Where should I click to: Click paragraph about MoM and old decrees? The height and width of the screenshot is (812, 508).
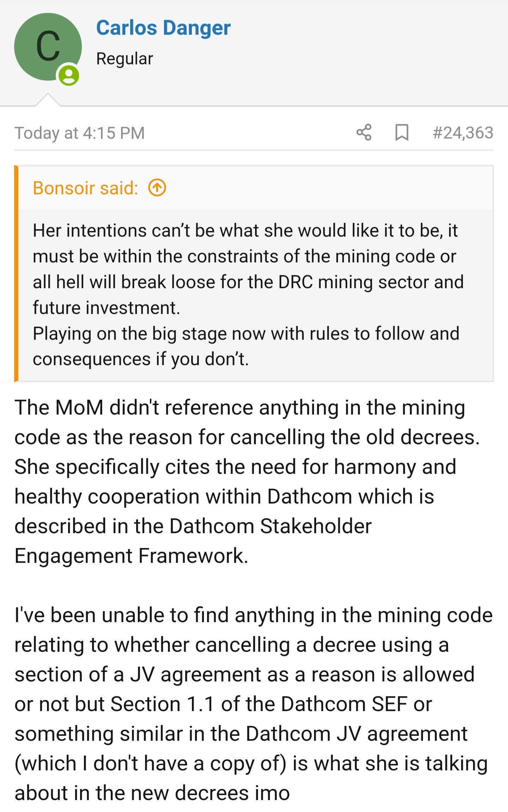tap(247, 482)
